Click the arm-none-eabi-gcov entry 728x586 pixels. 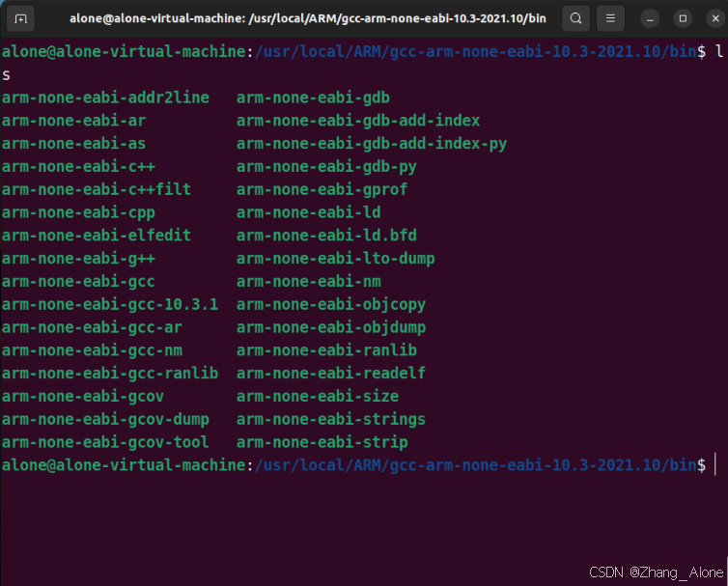pos(83,397)
